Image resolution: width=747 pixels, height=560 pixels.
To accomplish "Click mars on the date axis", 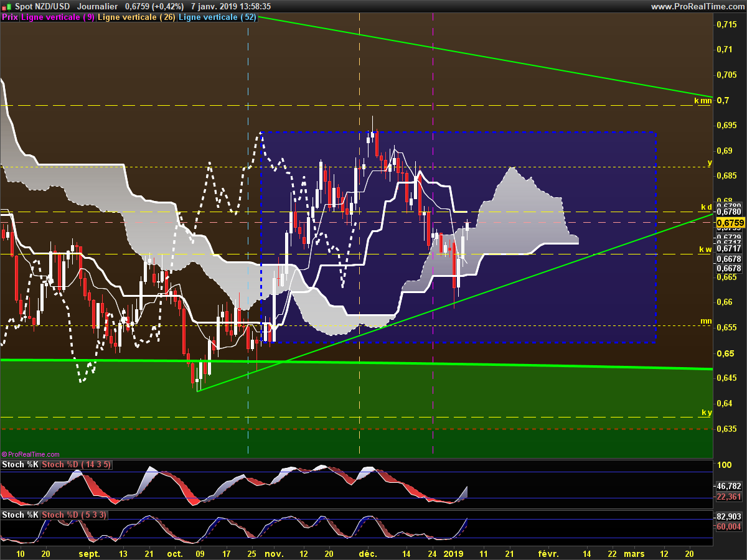I will (634, 553).
